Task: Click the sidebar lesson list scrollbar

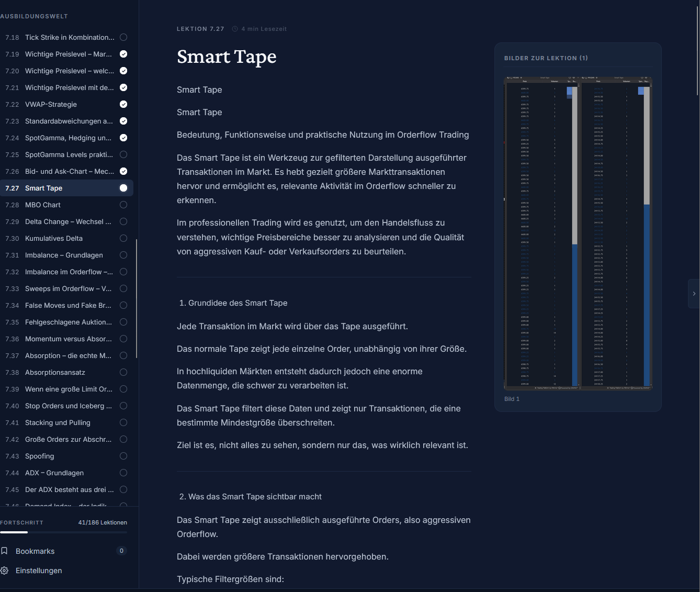Action: coord(137,298)
